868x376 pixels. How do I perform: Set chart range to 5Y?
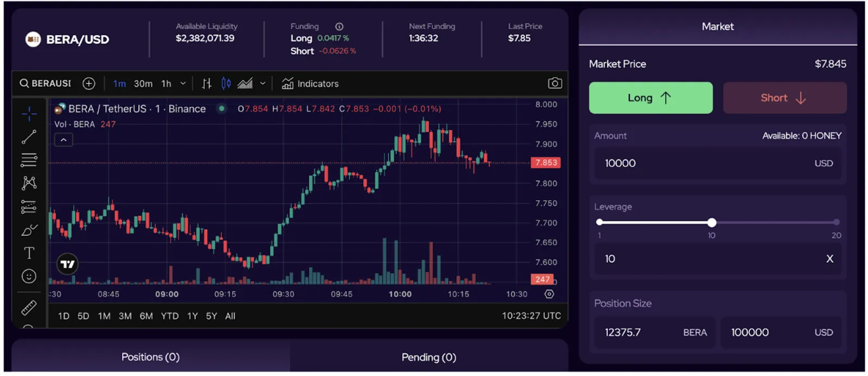tap(212, 316)
